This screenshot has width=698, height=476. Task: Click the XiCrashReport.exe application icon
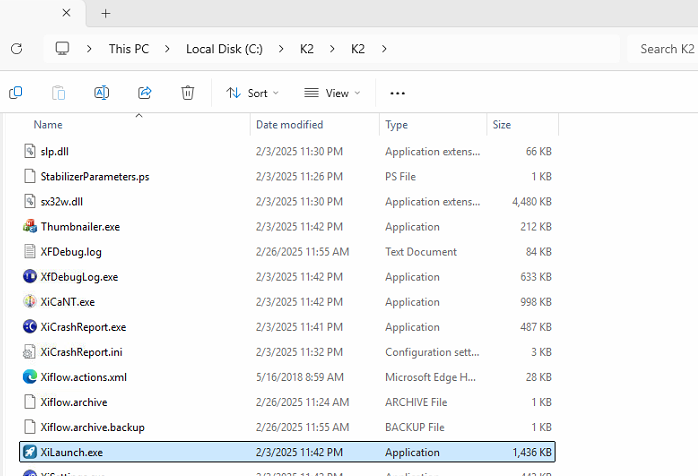(30, 327)
